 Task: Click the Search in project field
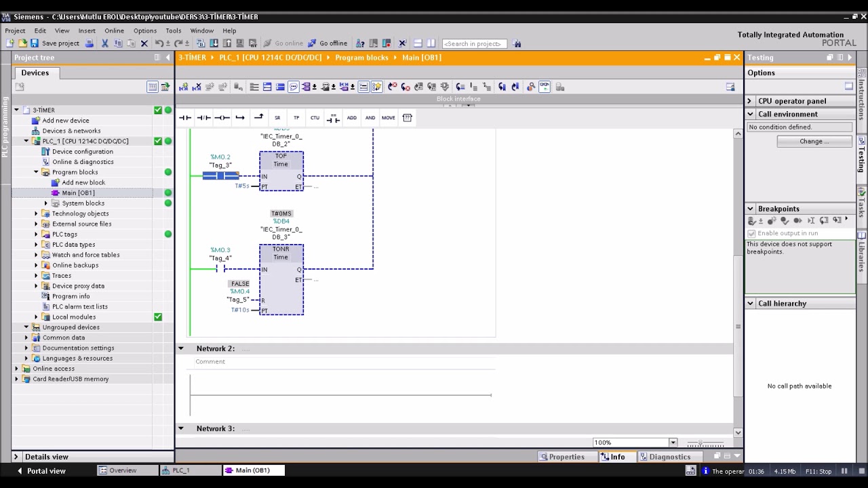click(x=474, y=43)
